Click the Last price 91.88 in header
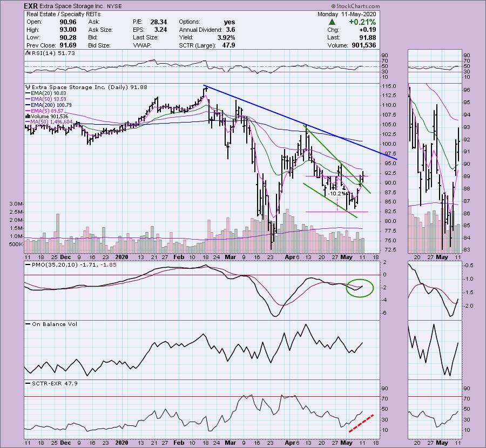The width and height of the screenshot is (486, 448). tap(368, 37)
